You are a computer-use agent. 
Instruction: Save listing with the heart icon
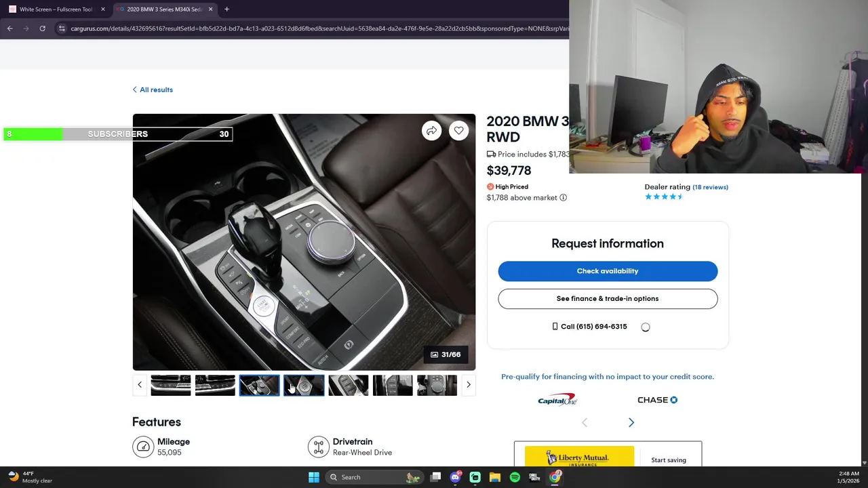tap(459, 131)
